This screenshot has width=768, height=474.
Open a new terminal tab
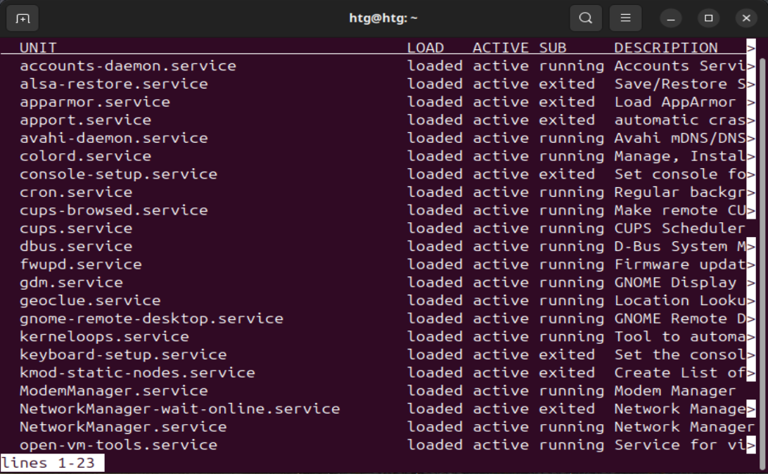pos(22,18)
